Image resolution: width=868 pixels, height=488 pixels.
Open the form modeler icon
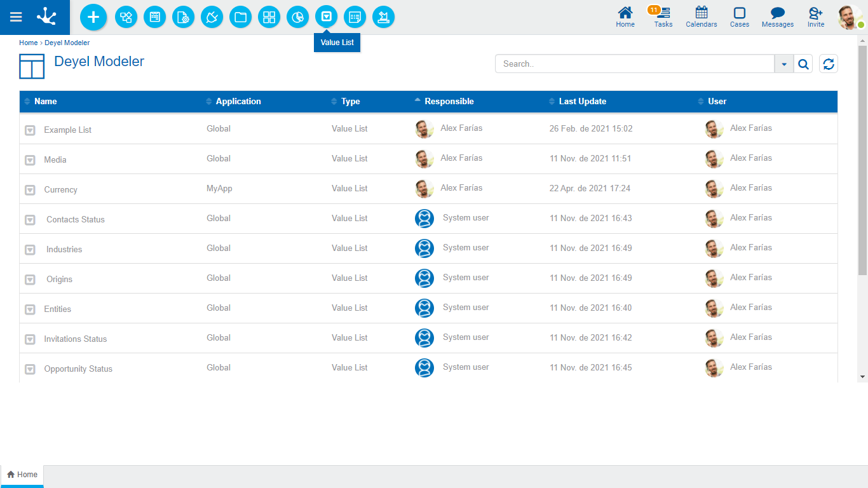(154, 17)
